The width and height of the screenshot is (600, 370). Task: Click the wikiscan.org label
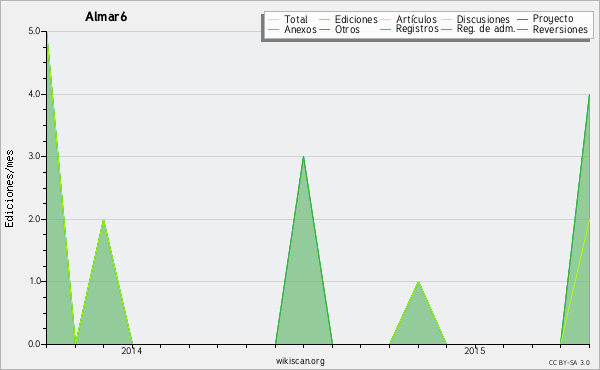[x=300, y=361]
